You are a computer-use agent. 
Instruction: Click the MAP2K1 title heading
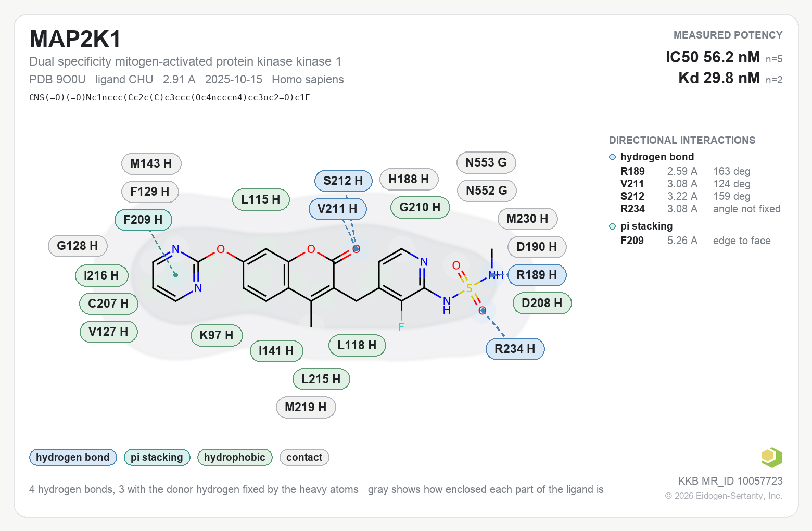point(75,39)
